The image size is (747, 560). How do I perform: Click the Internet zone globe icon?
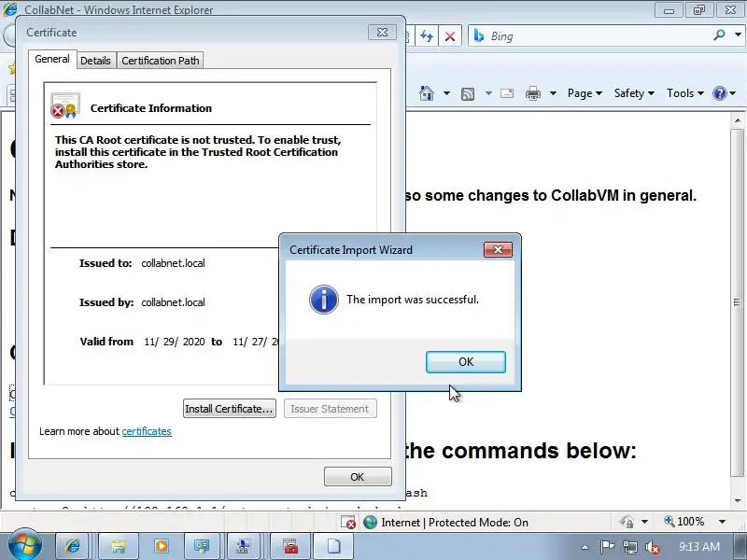click(370, 522)
